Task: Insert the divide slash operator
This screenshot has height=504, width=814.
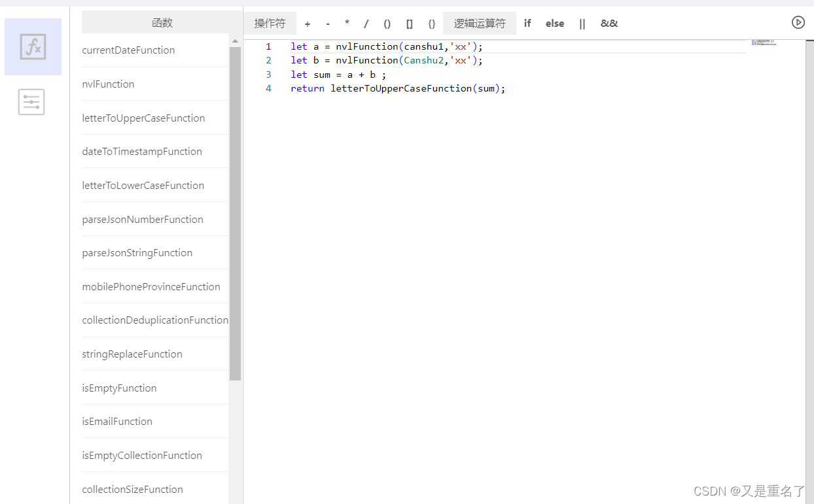Action: click(x=366, y=24)
